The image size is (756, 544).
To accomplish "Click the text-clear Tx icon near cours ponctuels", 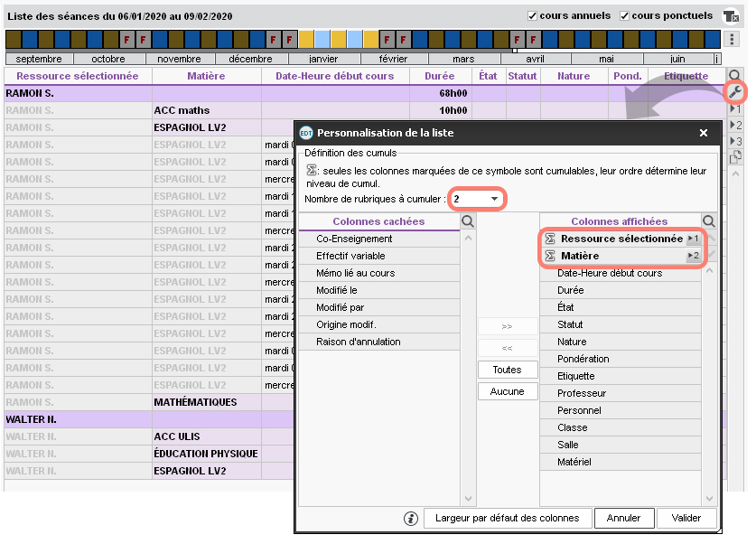I will [731, 16].
